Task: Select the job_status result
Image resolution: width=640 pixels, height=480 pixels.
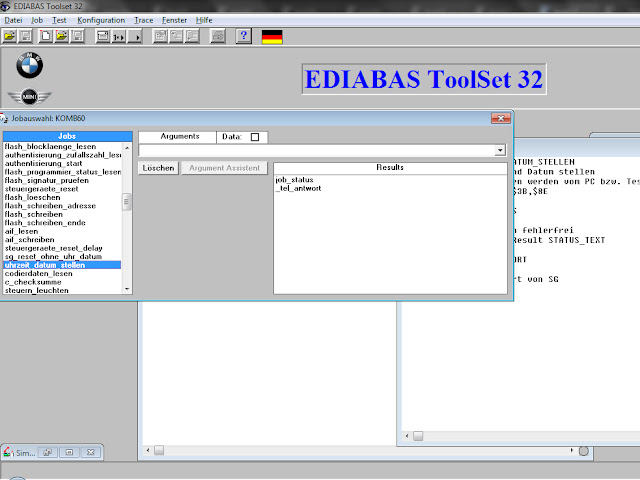Action: [x=294, y=180]
